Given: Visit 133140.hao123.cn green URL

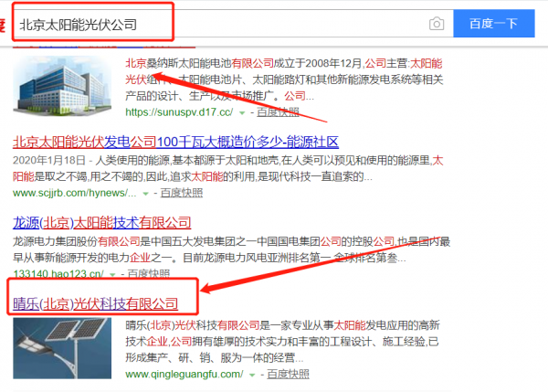Looking at the screenshot, I should (58, 273).
